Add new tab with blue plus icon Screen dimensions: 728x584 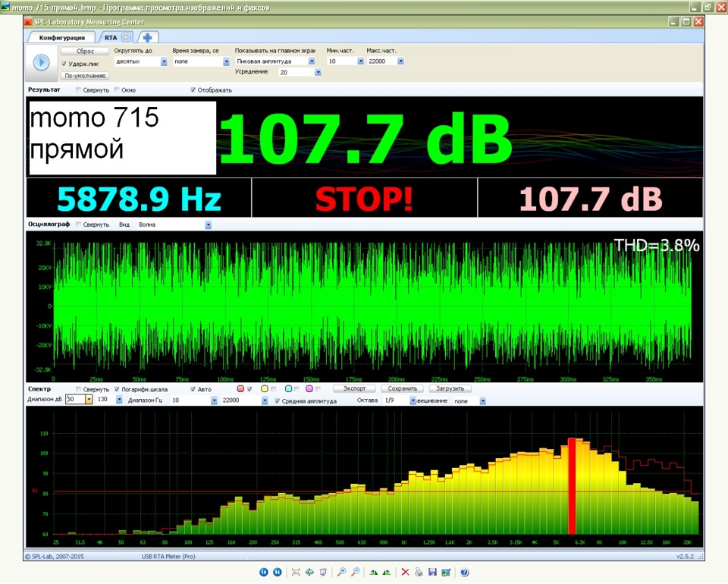point(147,38)
